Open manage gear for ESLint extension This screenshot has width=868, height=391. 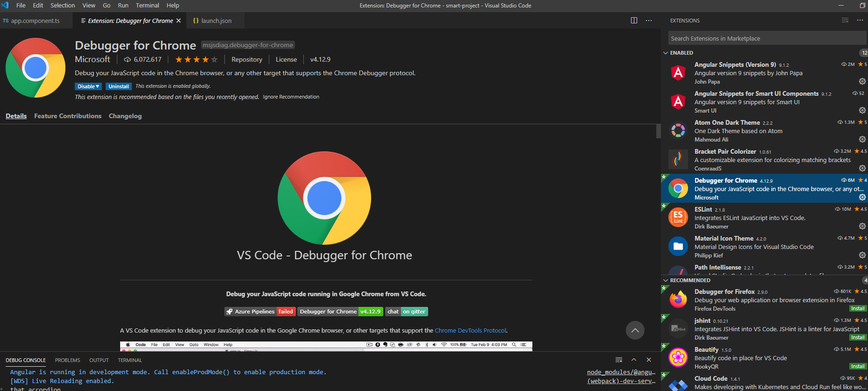pyautogui.click(x=862, y=226)
